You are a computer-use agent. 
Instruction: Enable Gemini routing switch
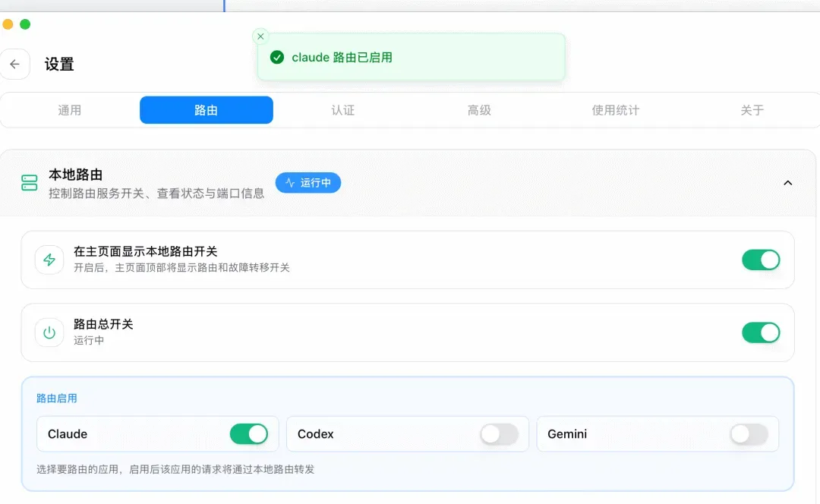tap(749, 434)
